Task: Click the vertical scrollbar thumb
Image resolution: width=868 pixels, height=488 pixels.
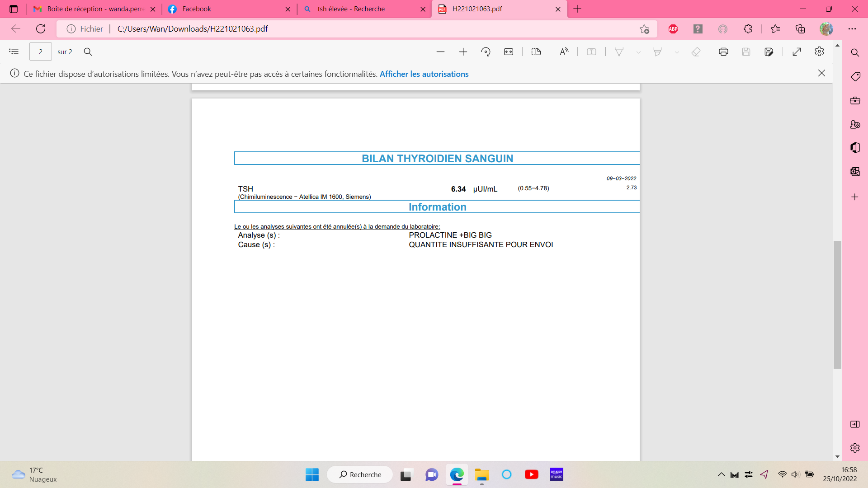Action: [x=837, y=305]
